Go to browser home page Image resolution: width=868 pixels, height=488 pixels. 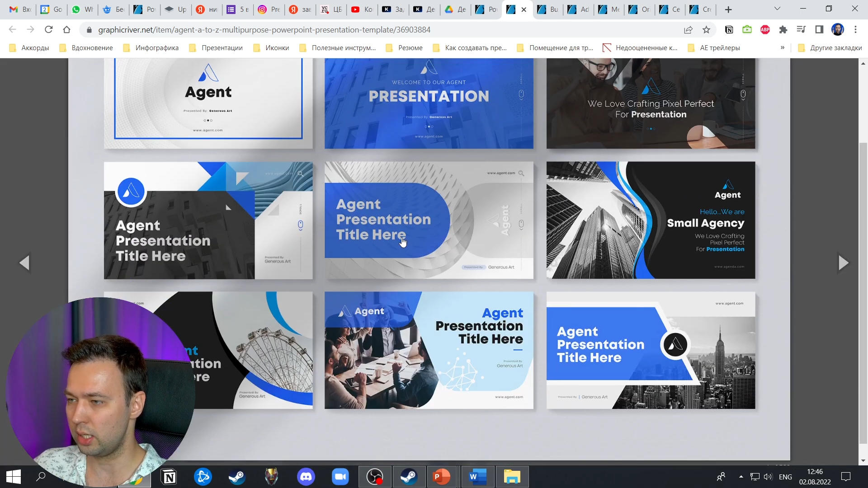coord(66,30)
